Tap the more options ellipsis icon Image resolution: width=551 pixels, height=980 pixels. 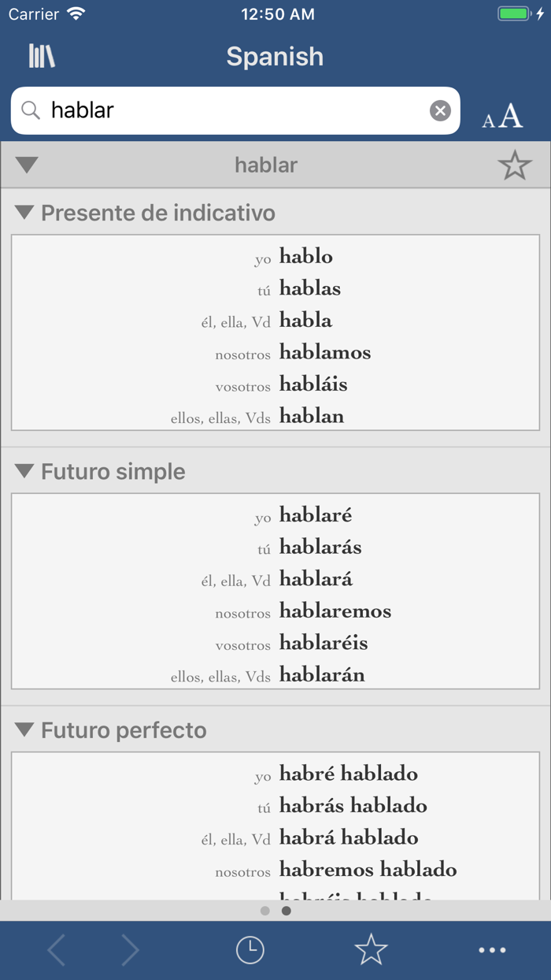tap(492, 949)
